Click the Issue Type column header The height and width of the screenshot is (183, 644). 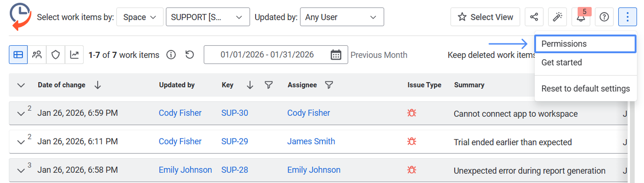(424, 85)
